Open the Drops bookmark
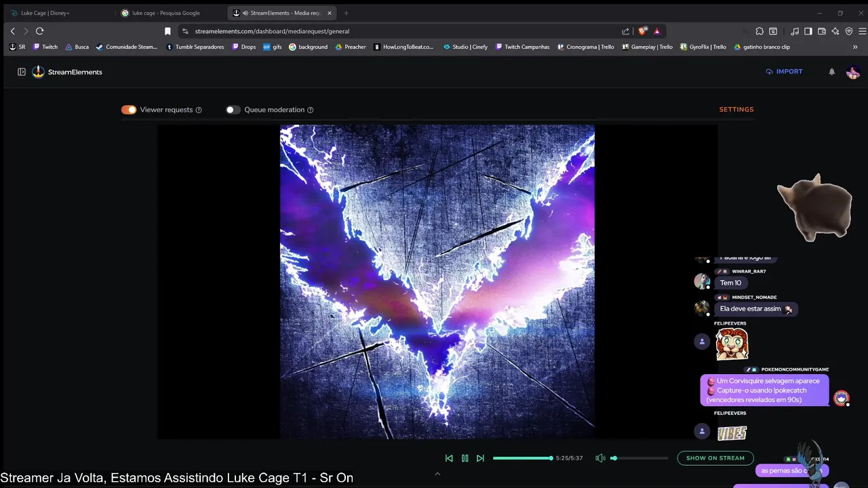Image resolution: width=868 pixels, height=488 pixels. click(x=244, y=47)
